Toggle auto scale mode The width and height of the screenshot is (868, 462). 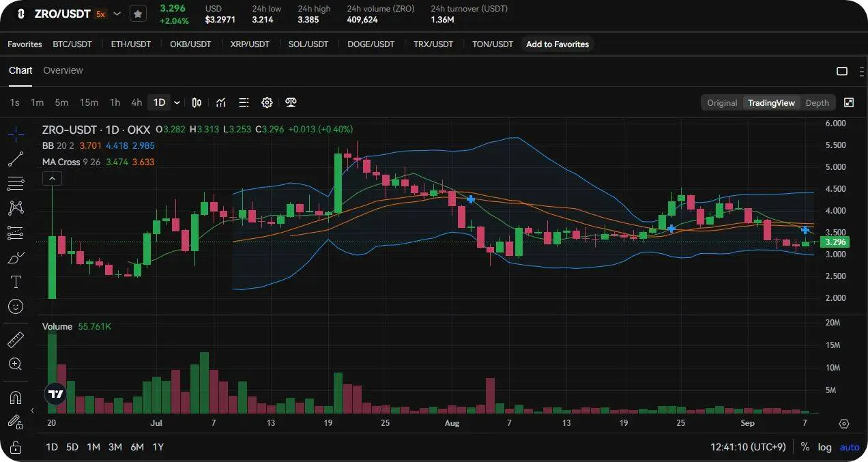pyautogui.click(x=850, y=447)
